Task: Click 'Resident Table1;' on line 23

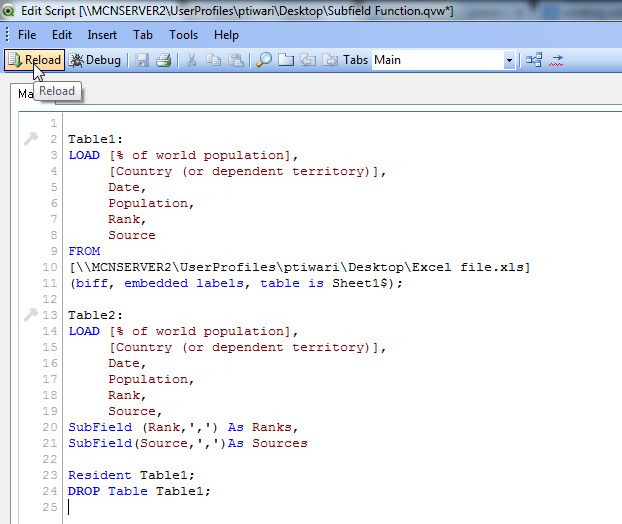Action: pos(131,475)
